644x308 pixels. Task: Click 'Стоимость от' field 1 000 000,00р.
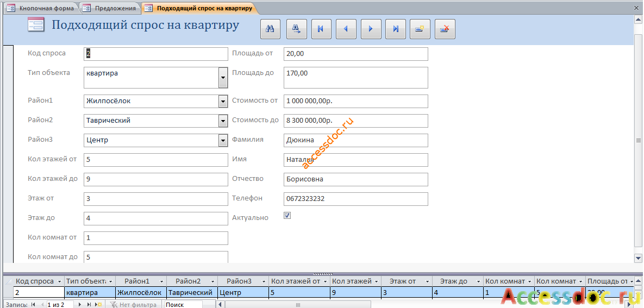click(x=355, y=101)
